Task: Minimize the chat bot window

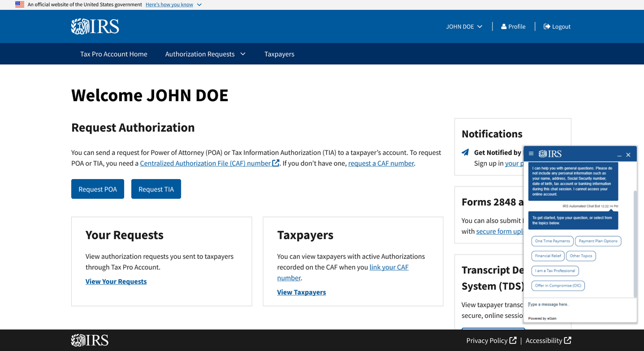Action: click(x=620, y=155)
